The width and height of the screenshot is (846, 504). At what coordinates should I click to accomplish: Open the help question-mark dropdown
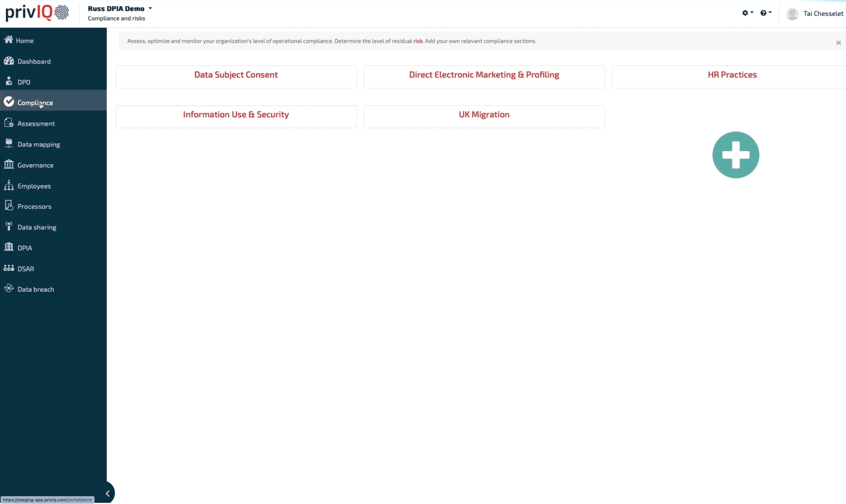click(766, 13)
